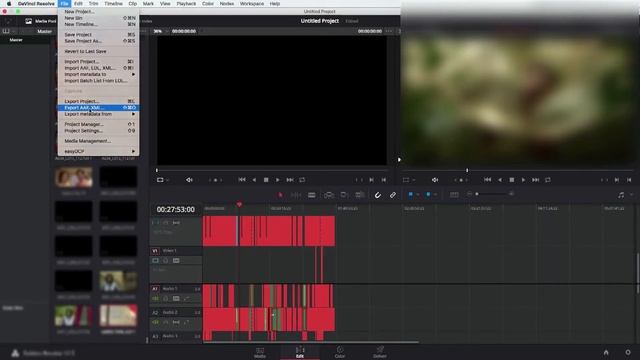Toggle loop playback in timeline viewer
640x360 pixels.
[548, 180]
